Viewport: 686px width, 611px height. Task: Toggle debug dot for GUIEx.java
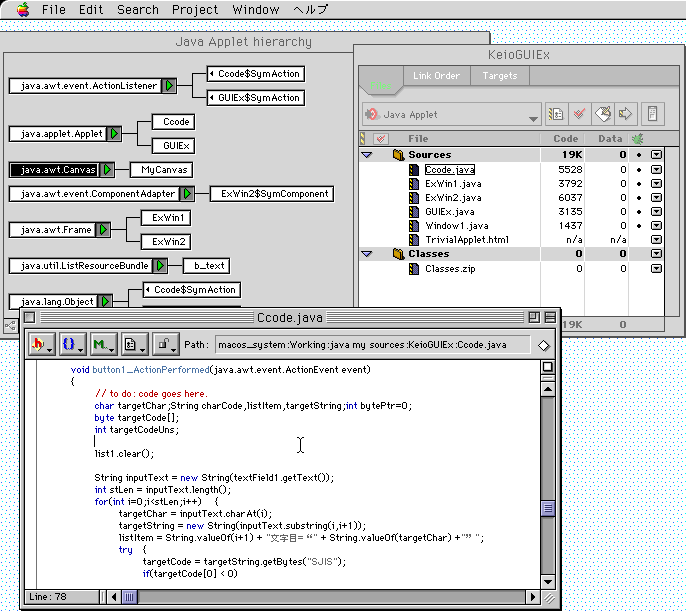pyautogui.click(x=638, y=212)
